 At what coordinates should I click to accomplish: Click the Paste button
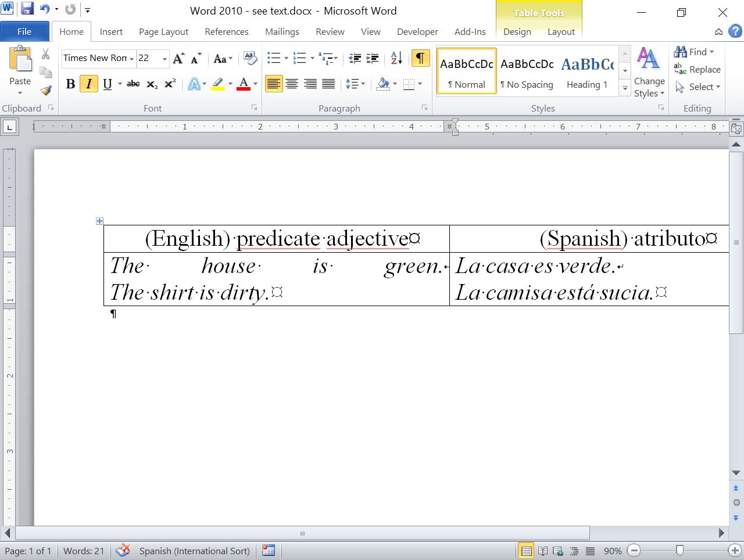(x=20, y=70)
